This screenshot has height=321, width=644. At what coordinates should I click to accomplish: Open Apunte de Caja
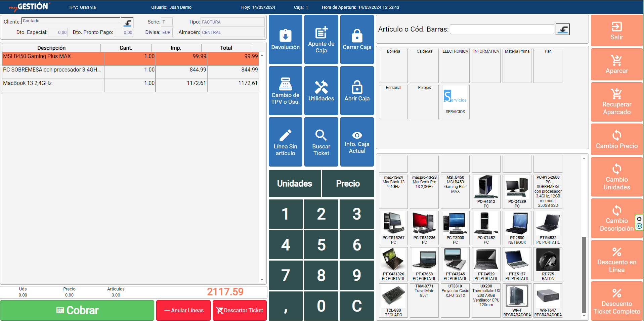pyautogui.click(x=321, y=39)
